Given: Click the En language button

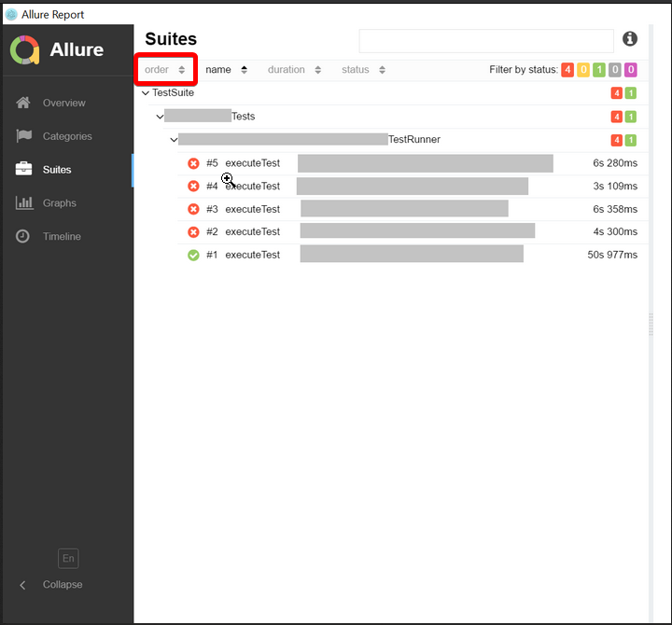Looking at the screenshot, I should pyautogui.click(x=68, y=558).
